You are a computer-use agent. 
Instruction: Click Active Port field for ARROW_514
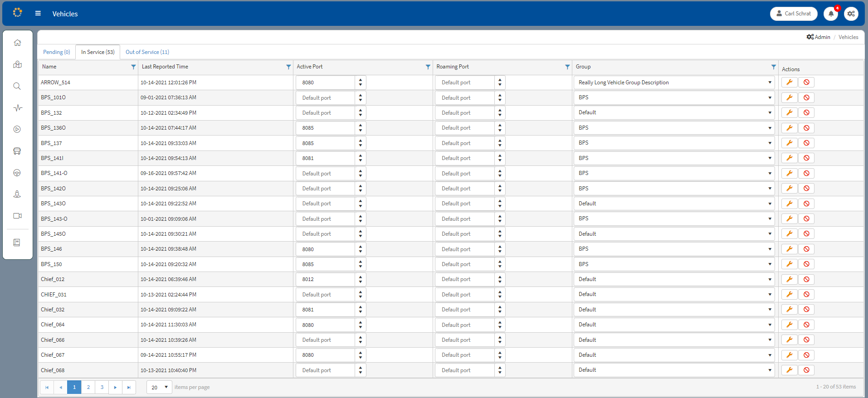326,83
